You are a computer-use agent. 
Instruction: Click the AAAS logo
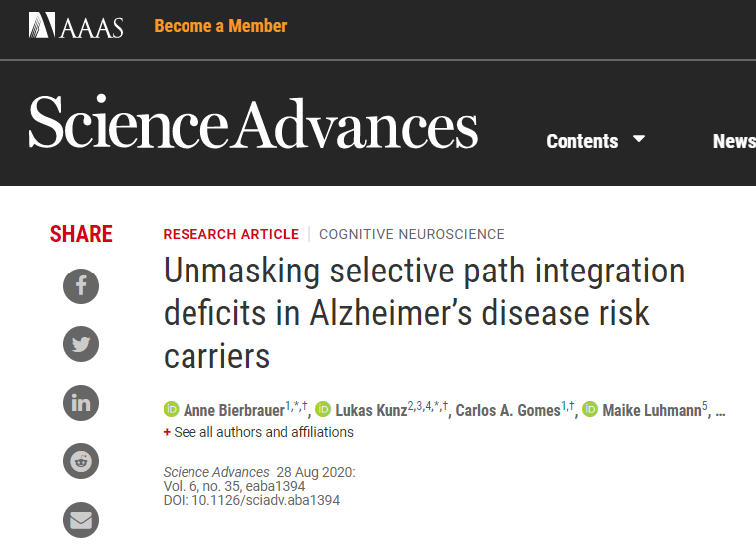(x=76, y=26)
